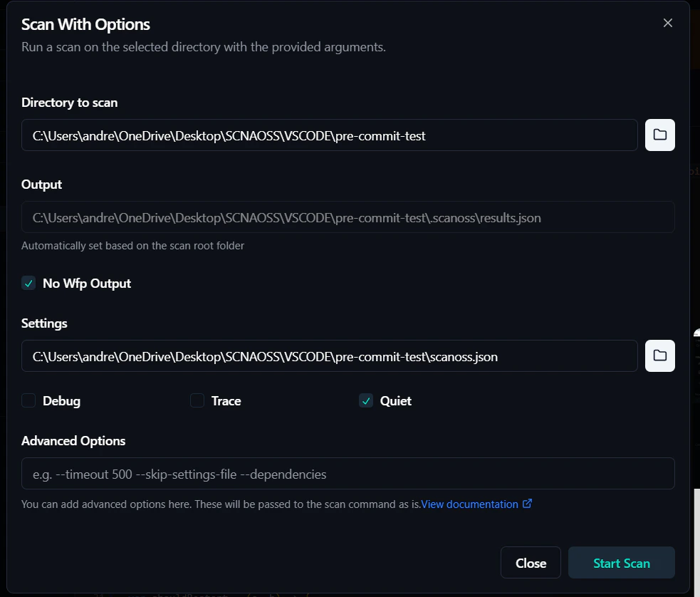Click the folder icon beside the scanoss.json field

click(659, 355)
